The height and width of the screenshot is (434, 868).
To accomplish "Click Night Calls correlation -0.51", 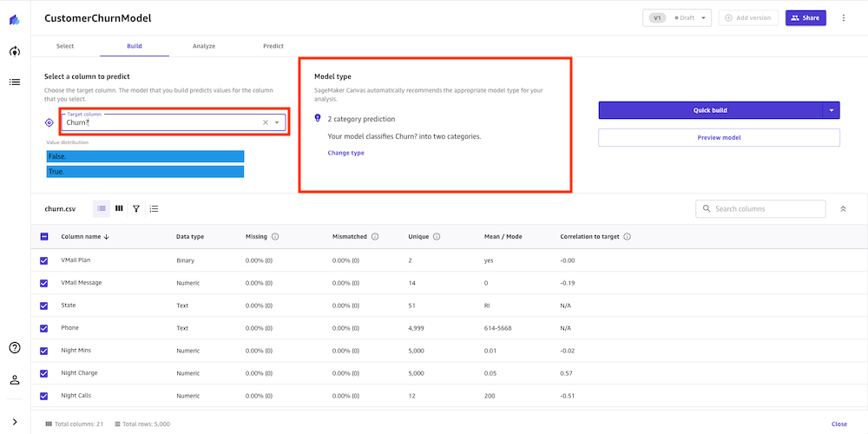I will [568, 396].
